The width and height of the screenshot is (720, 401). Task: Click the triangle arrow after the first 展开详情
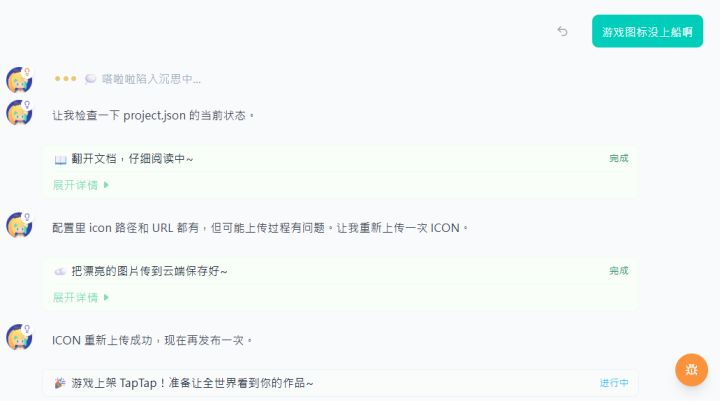(x=106, y=185)
